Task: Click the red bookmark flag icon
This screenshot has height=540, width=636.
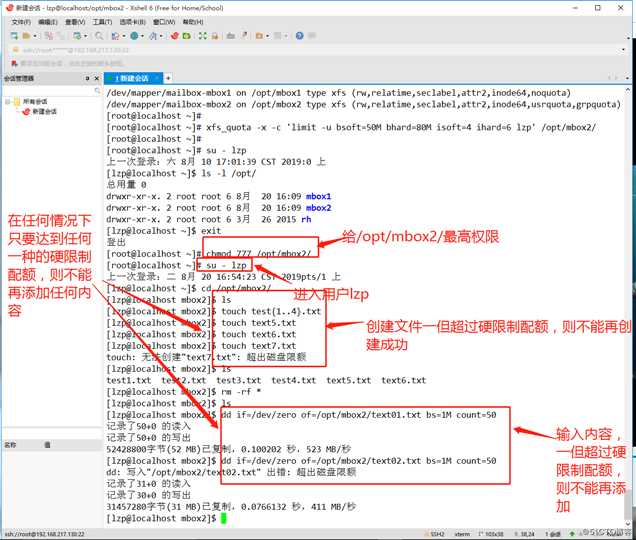Action: point(14,63)
